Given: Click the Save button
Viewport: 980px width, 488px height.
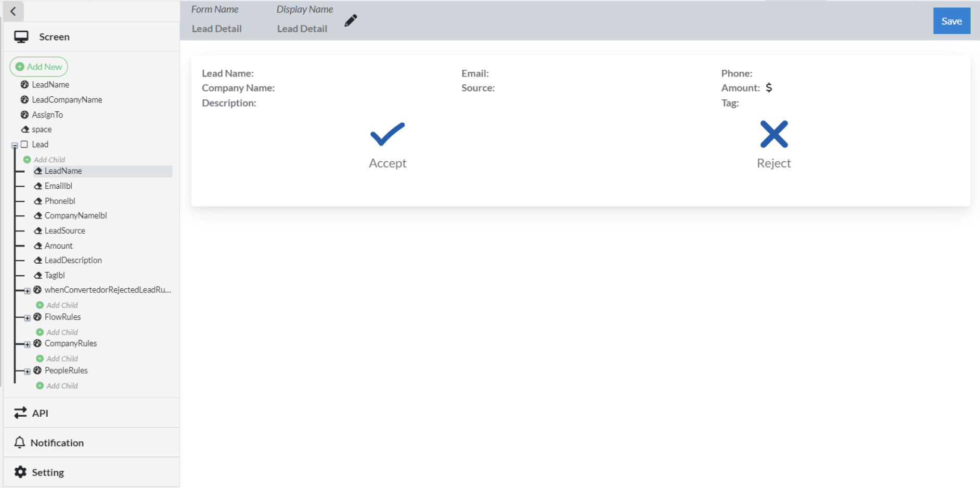Looking at the screenshot, I should click(951, 21).
